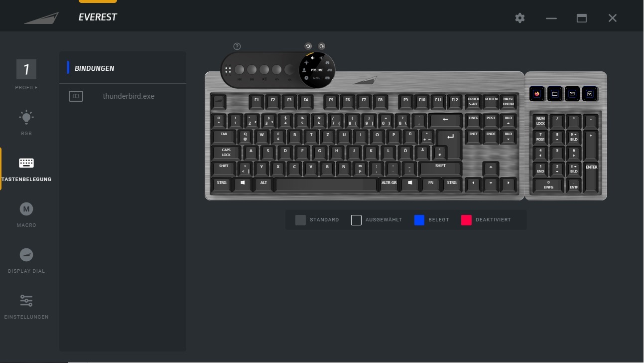
Task: Click the first media dock button
Action: [x=240, y=70]
